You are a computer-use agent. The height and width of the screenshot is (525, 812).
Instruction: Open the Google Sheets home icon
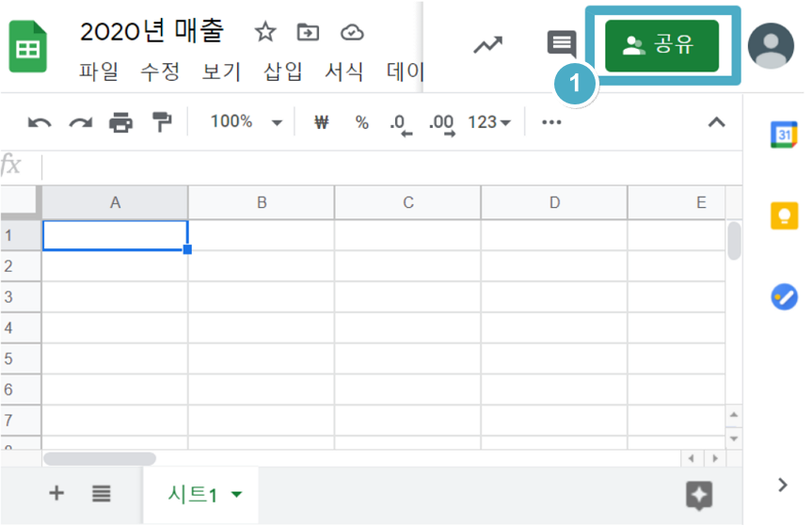point(28,46)
